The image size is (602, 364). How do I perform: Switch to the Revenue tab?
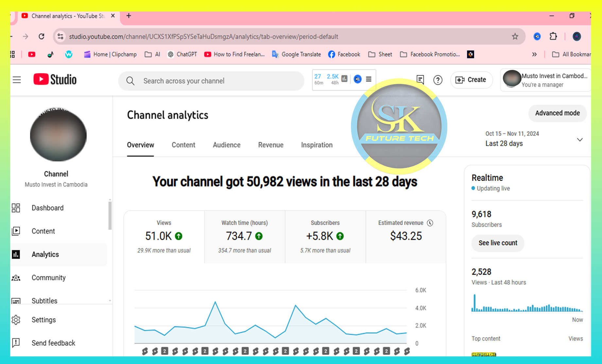point(270,145)
